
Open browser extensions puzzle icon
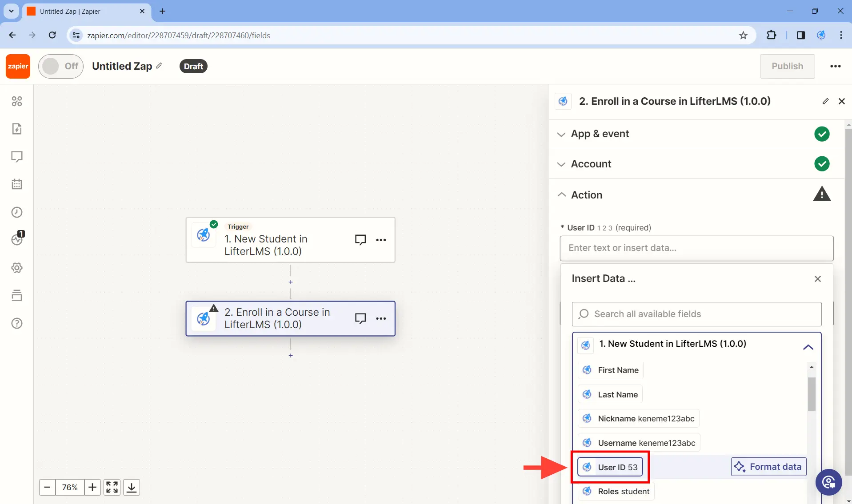[x=772, y=35]
